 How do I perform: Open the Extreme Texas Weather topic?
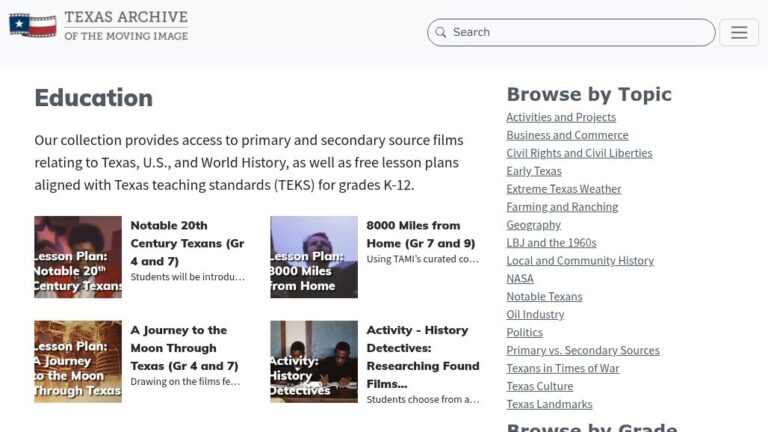point(564,189)
